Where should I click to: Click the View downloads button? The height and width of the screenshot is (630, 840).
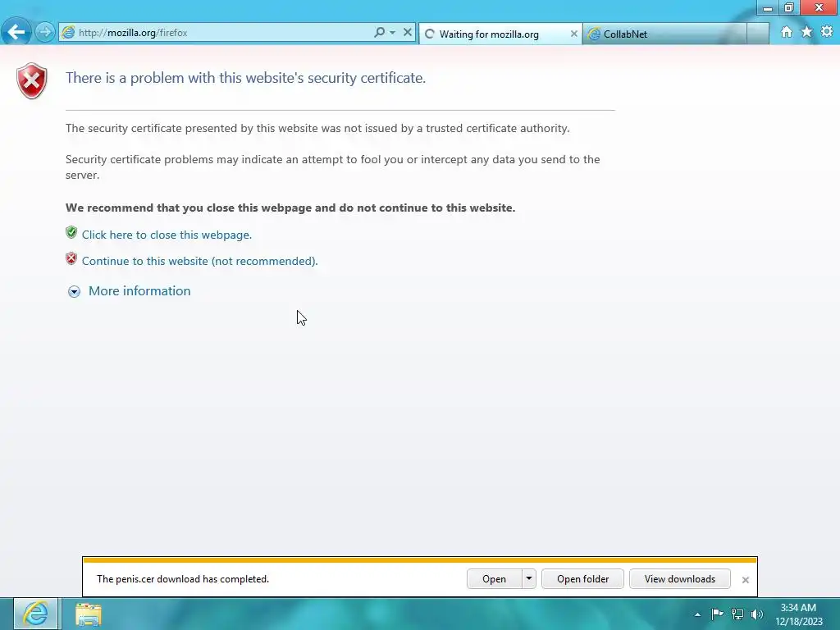[680, 579]
